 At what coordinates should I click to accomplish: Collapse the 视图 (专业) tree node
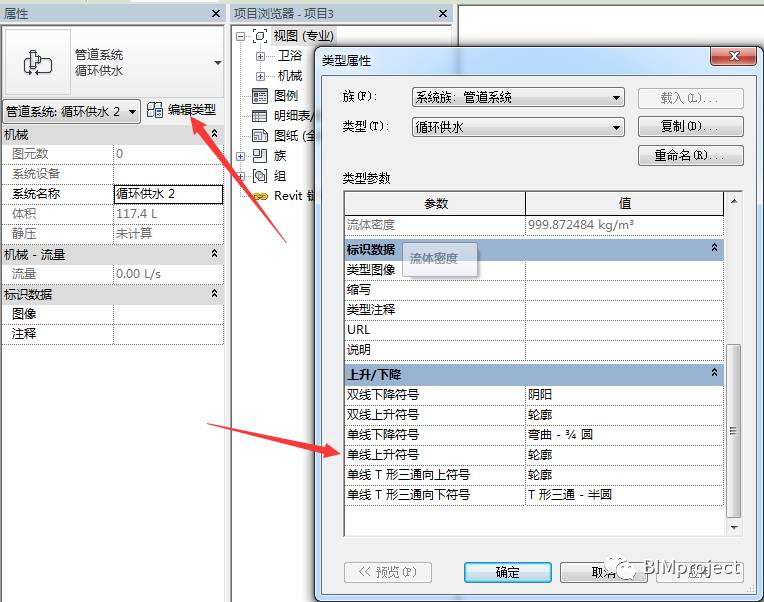coord(240,36)
